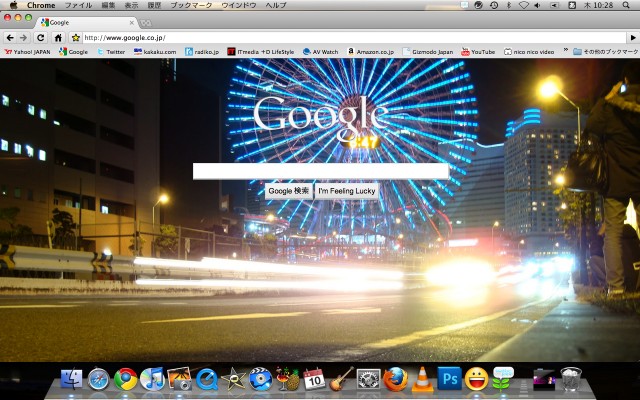Open the Trash in the dock
This screenshot has height=400, width=640.
[571, 379]
